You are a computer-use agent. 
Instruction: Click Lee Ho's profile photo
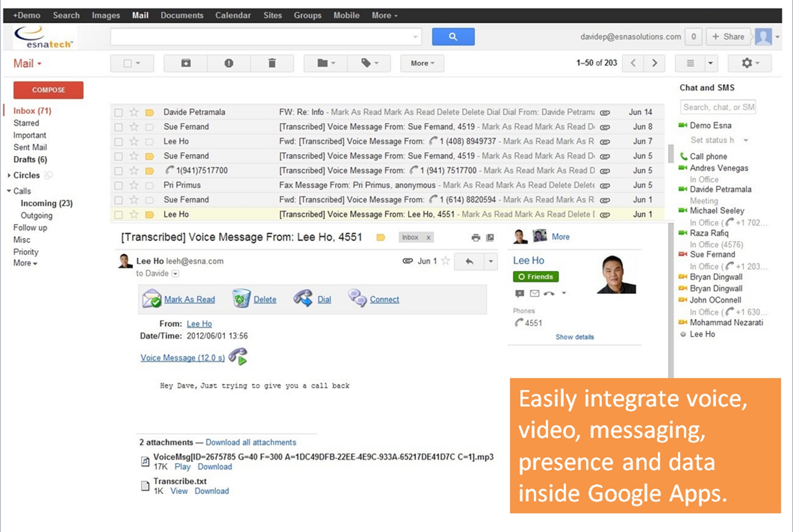tap(616, 274)
